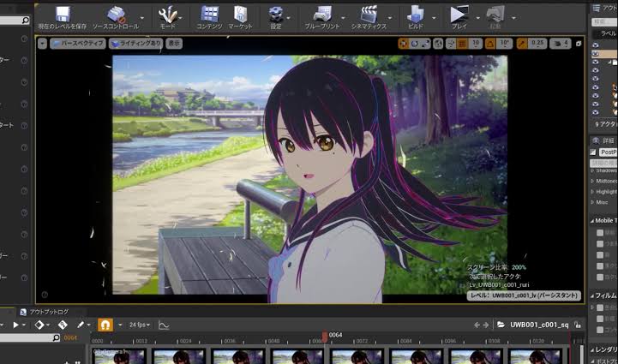Image resolution: width=618 pixels, height=364 pixels.
Task: Click the sequencer track search field
Action: 30,337
